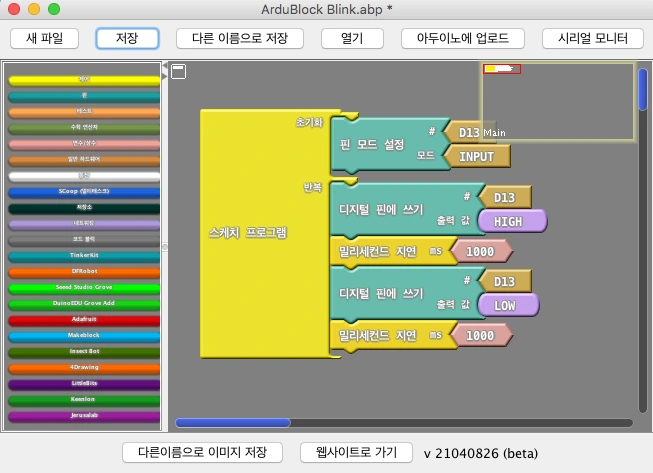Open the Jerusalab drawer
Image resolution: width=653 pixels, height=473 pixels.
[84, 416]
